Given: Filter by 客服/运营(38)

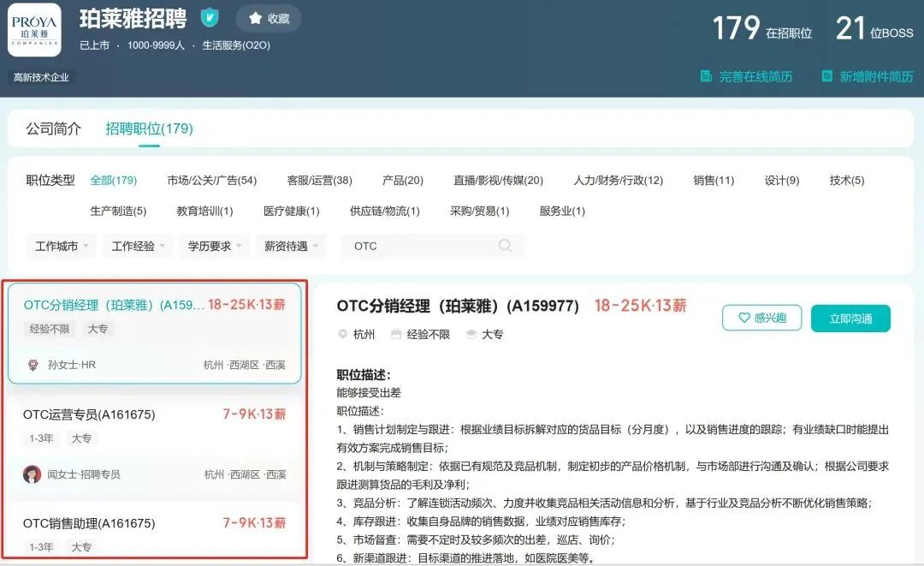Looking at the screenshot, I should point(319,181).
